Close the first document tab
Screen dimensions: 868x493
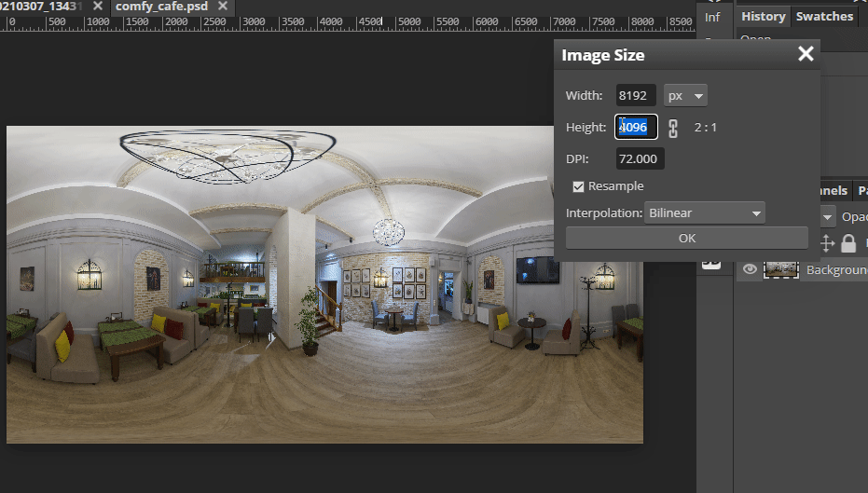97,6
